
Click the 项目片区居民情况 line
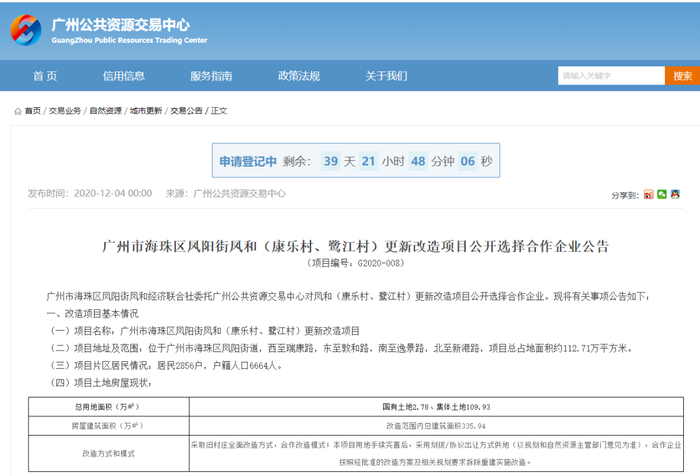[x=165, y=366]
